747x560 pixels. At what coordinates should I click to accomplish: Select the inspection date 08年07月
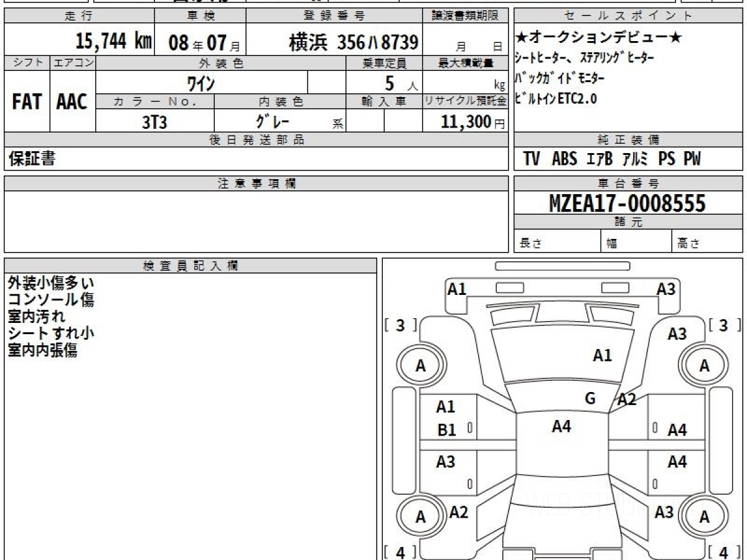point(204,43)
